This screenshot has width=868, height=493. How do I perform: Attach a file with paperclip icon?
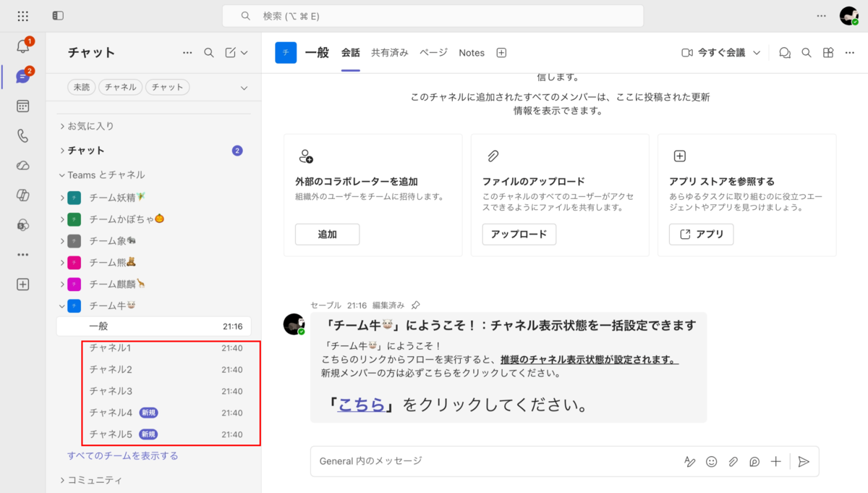(733, 461)
